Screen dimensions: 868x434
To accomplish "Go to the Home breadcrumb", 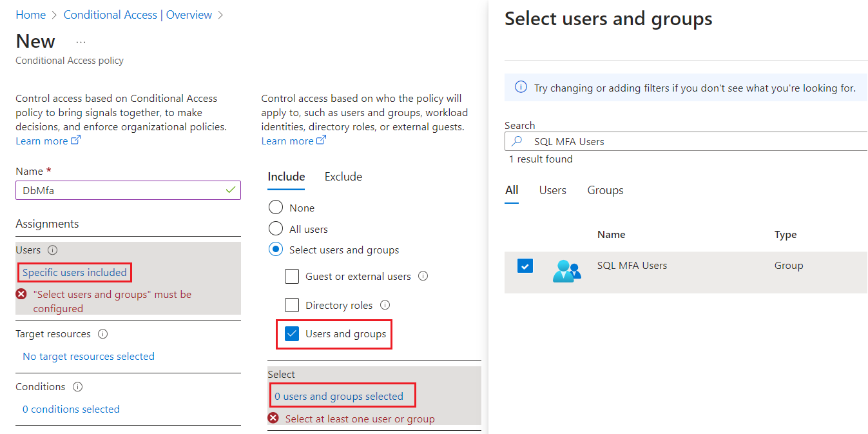I will coord(30,15).
